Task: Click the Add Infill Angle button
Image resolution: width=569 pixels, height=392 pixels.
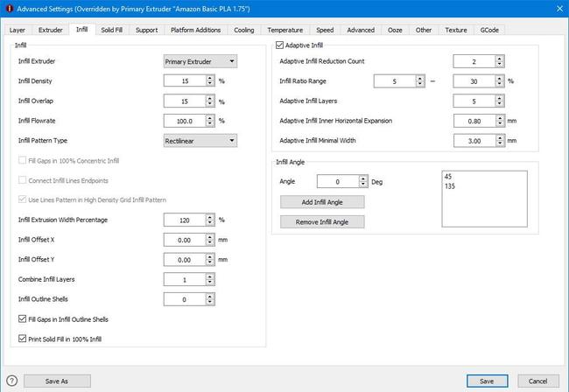Action: tap(322, 201)
